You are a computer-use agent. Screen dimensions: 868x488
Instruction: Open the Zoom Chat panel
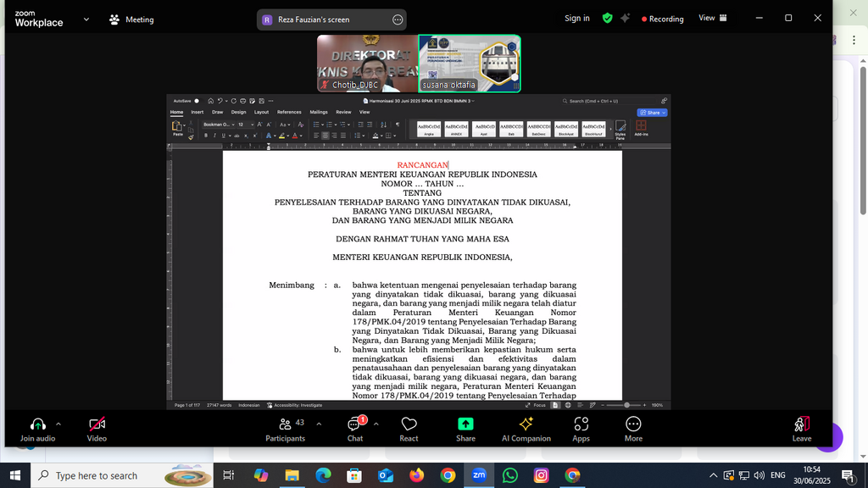355,430
